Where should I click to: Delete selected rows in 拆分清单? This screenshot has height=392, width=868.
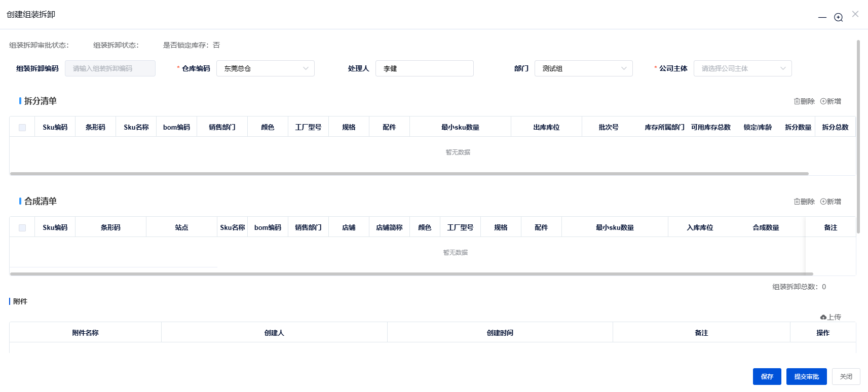(804, 101)
